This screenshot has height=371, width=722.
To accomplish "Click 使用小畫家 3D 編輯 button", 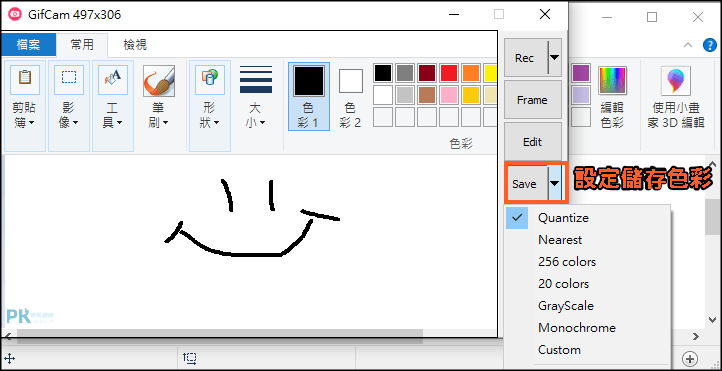I will pyautogui.click(x=675, y=97).
